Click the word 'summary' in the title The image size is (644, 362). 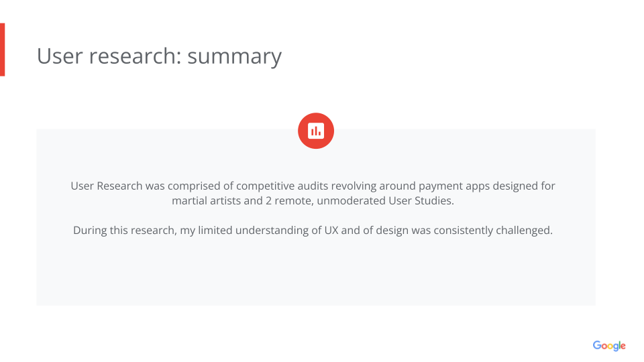click(235, 57)
